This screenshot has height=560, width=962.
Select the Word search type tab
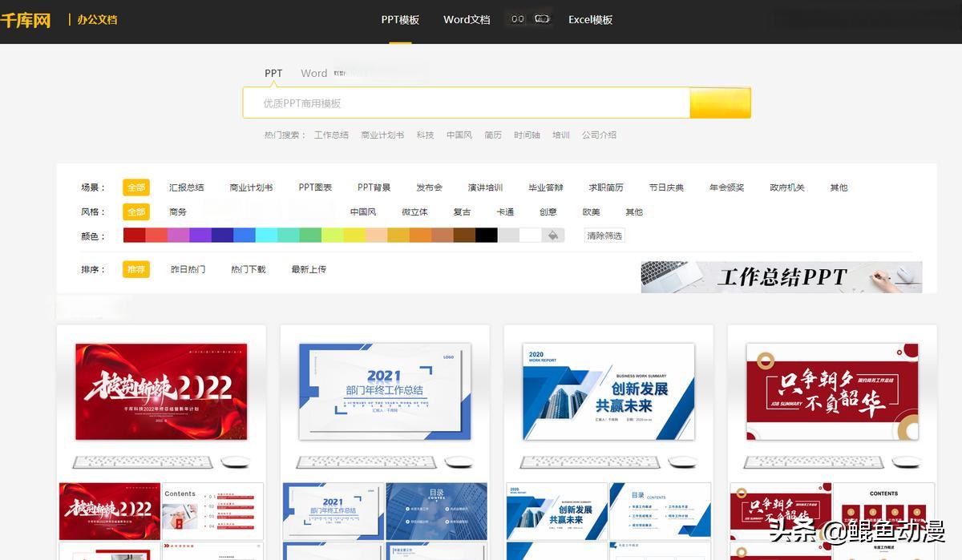[x=313, y=73]
